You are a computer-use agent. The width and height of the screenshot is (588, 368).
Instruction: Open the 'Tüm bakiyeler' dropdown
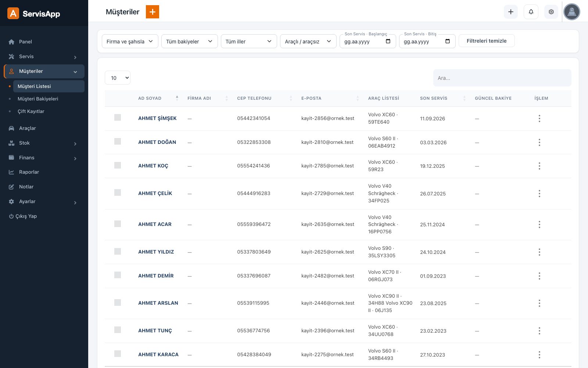click(x=190, y=41)
